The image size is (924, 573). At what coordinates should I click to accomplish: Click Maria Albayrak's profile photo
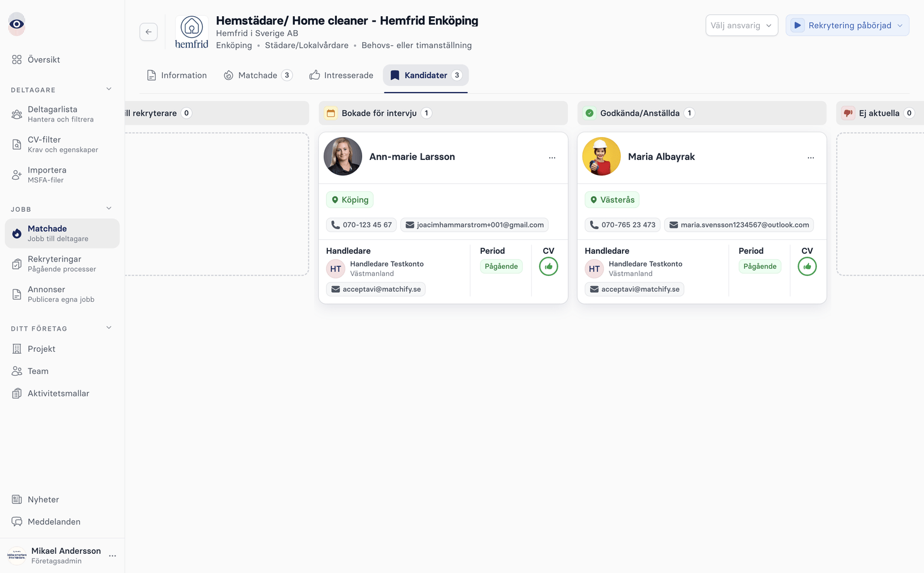pos(601,156)
